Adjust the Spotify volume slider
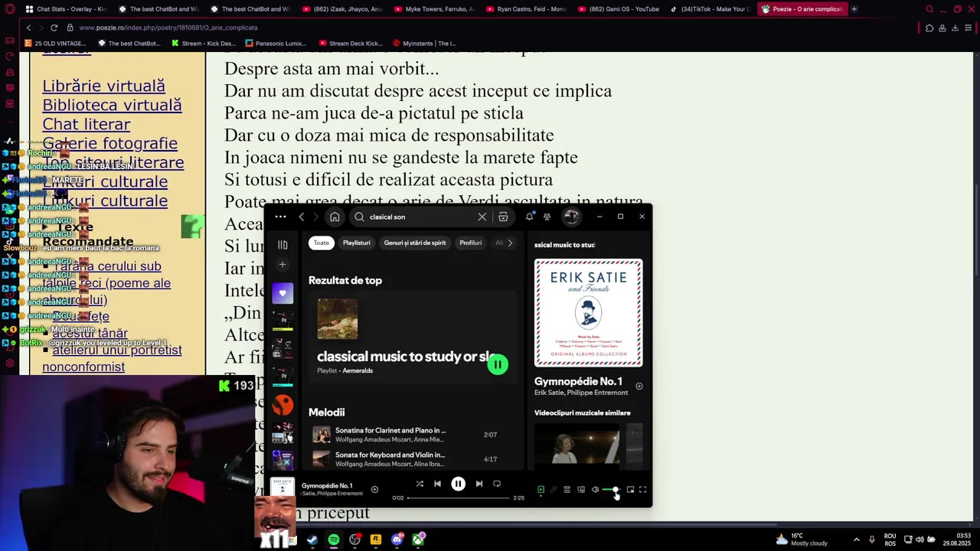The height and width of the screenshot is (551, 980). (611, 490)
